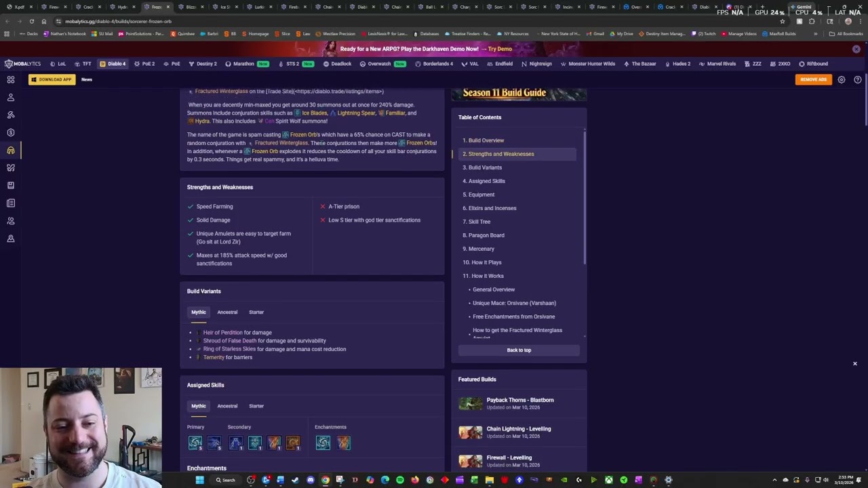The height and width of the screenshot is (488, 868).
Task: Select the first Secondary skill icon
Action: click(235, 443)
